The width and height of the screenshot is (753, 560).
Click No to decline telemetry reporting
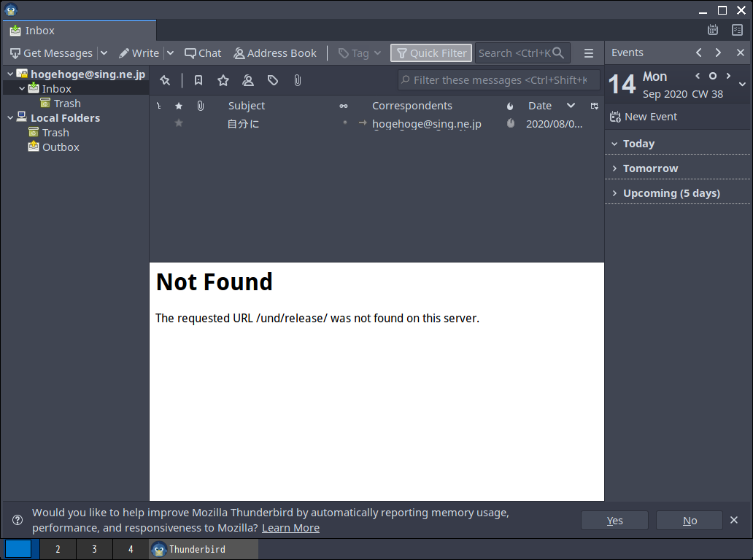point(690,520)
